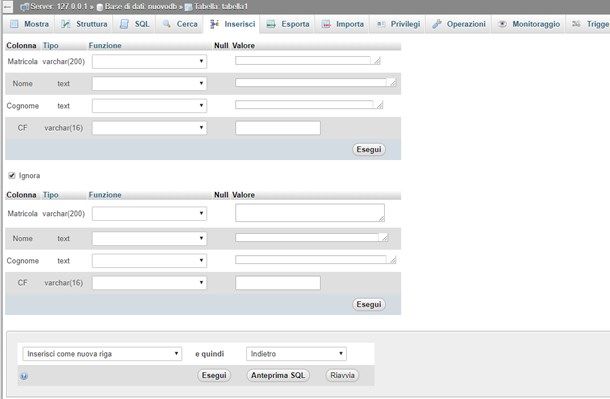This screenshot has height=399, width=610.
Task: Click the Trigger tab icon
Action: (x=576, y=24)
